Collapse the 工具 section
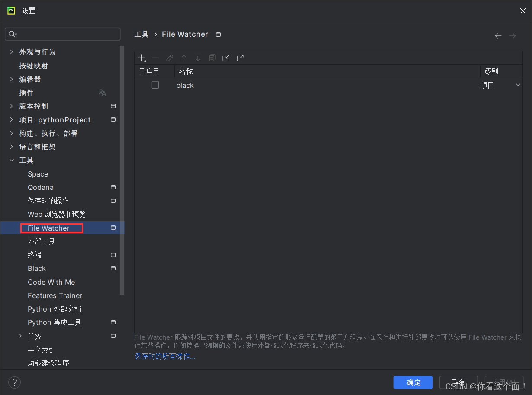532x395 pixels. [12, 160]
